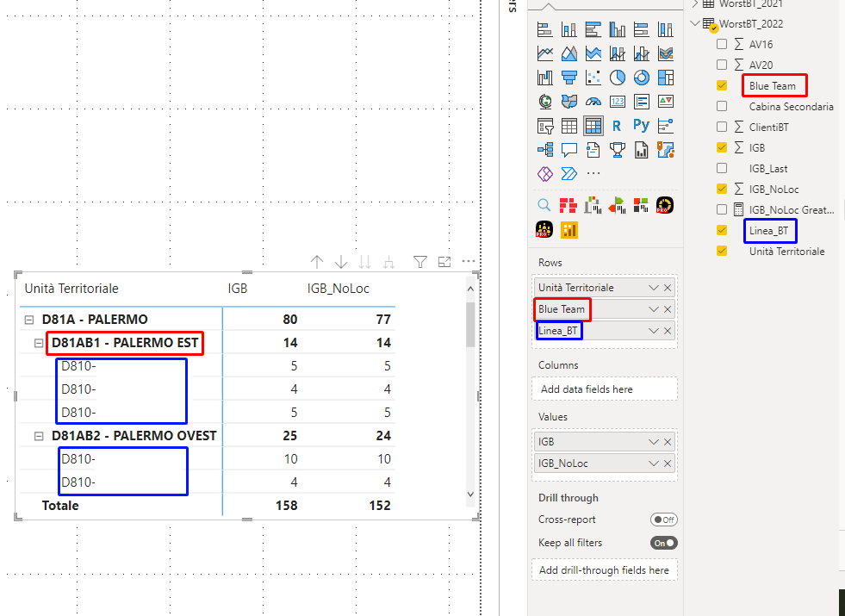Remove Linea_BT from Rows
Screen dimensions: 845x616
[x=668, y=331]
